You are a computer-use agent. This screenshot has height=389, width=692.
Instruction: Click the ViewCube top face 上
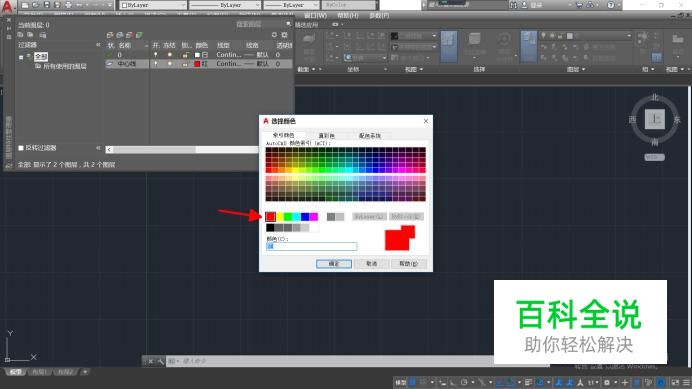654,119
